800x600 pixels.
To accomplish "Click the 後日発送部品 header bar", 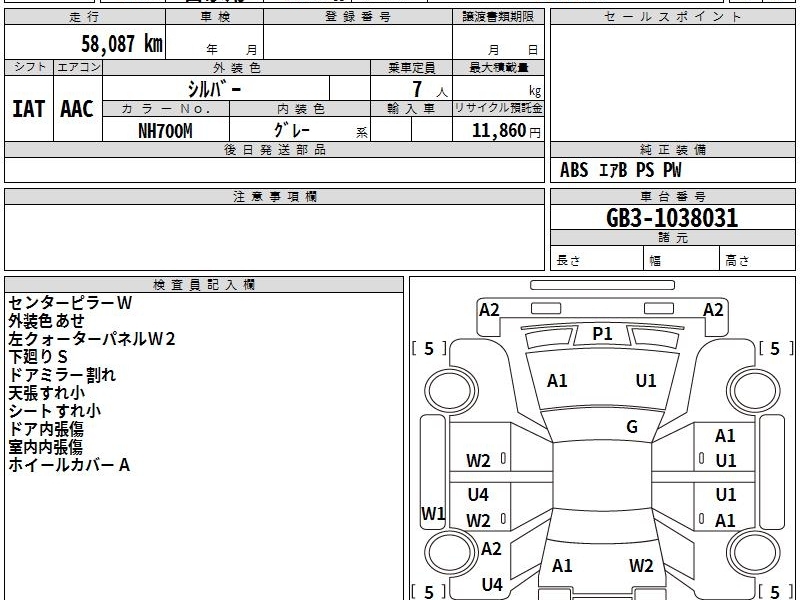I will (x=274, y=150).
